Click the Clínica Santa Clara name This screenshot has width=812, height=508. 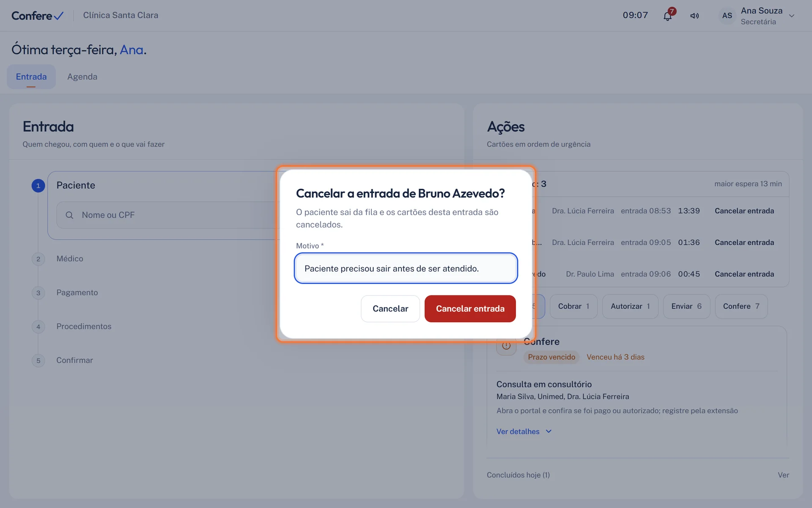[x=121, y=15]
